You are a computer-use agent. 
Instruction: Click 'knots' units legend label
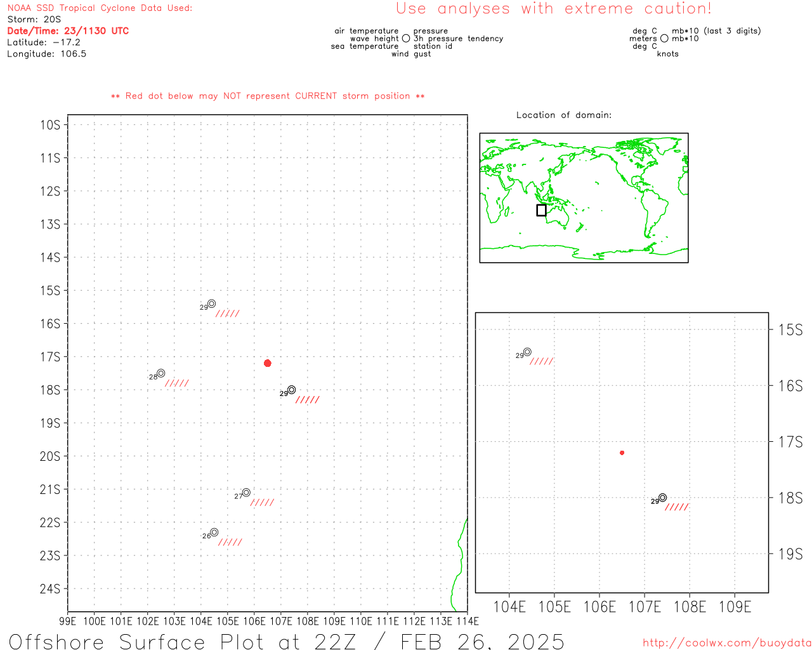668,54
